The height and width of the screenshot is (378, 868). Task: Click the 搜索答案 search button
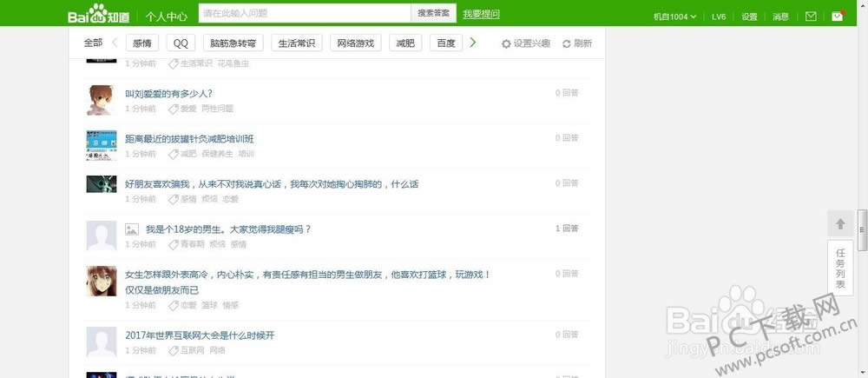pyautogui.click(x=433, y=14)
